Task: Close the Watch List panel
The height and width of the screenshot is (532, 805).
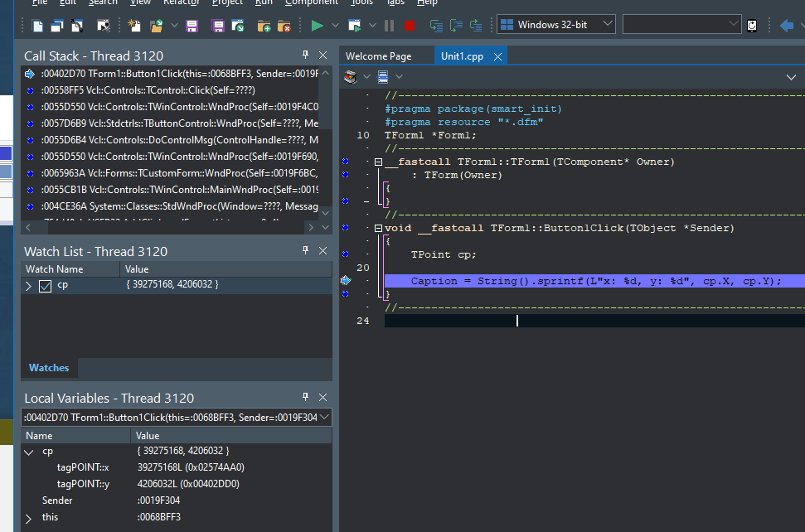Action: click(x=322, y=251)
